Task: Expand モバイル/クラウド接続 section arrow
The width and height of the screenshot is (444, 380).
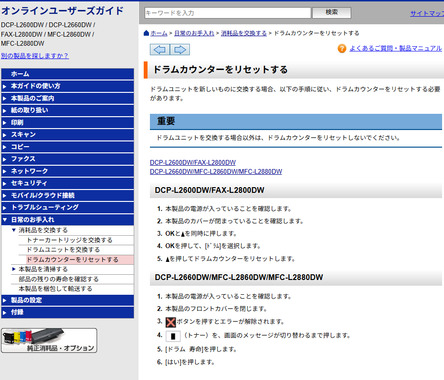Action: click(5, 195)
